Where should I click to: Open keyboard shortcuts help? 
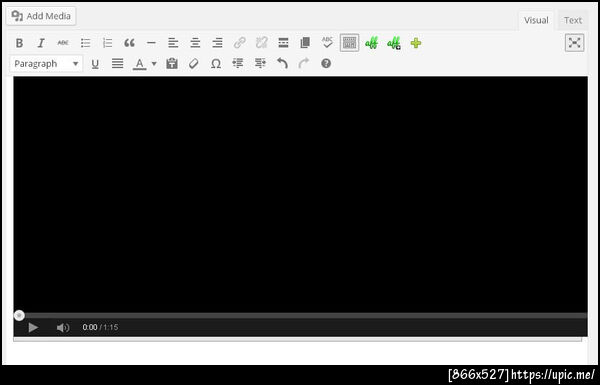click(326, 64)
